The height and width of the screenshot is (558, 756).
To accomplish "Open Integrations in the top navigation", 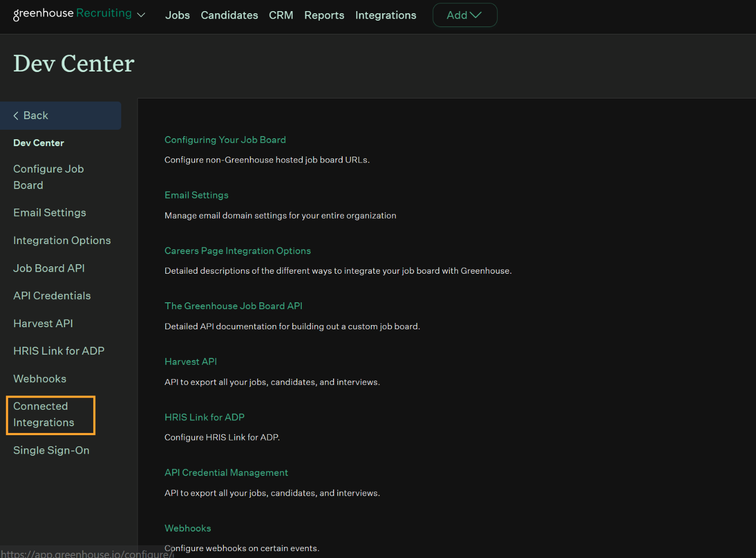I will coord(385,15).
